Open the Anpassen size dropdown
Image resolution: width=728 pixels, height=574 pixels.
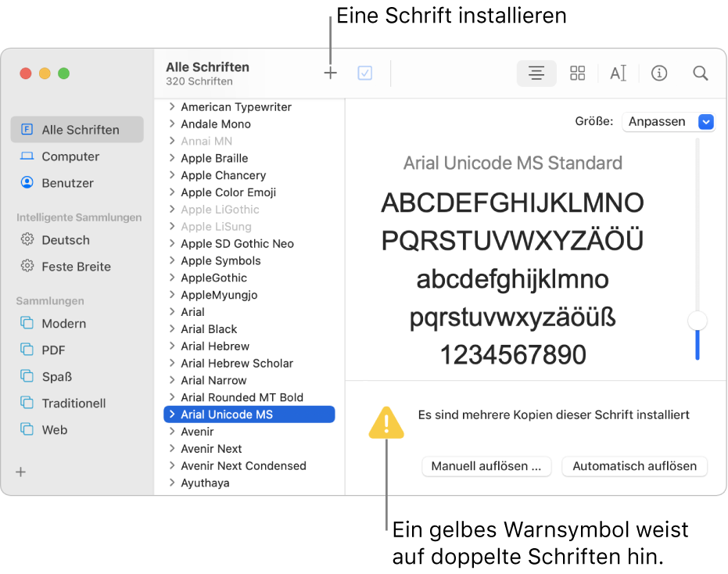click(669, 121)
